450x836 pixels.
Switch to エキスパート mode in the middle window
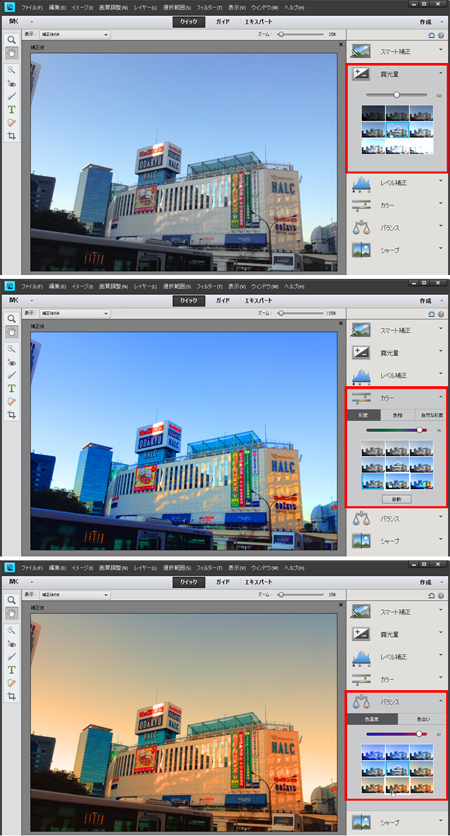[258, 301]
